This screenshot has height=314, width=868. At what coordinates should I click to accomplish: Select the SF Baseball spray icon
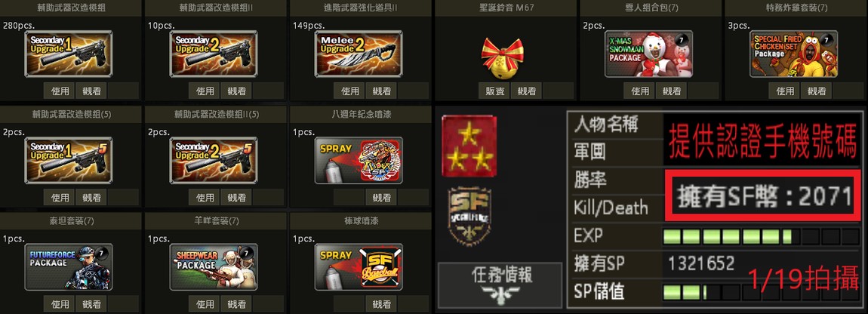click(359, 267)
